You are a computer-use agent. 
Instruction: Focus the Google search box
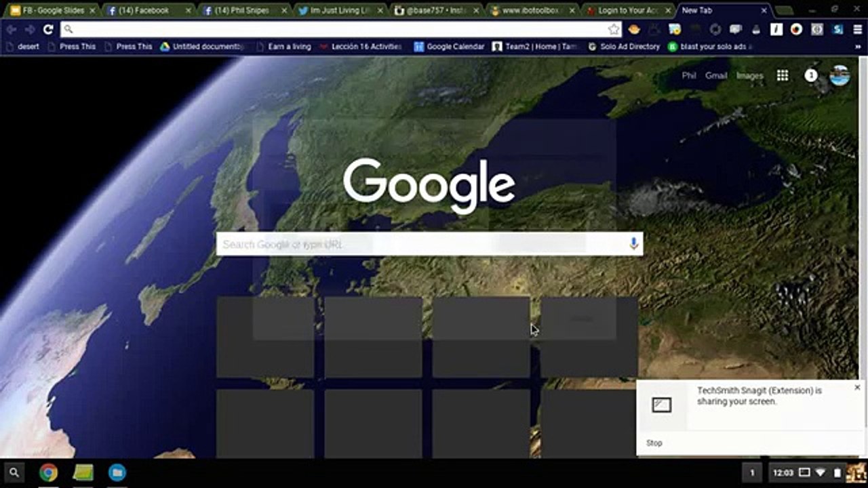[x=429, y=244]
